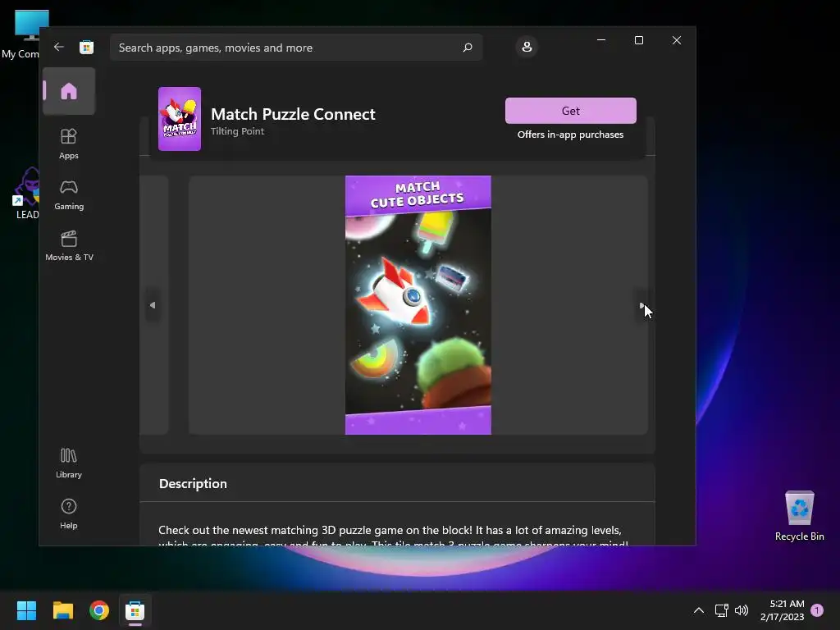Launch Google Chrome from the taskbar
This screenshot has height=630, width=840.
point(99,610)
